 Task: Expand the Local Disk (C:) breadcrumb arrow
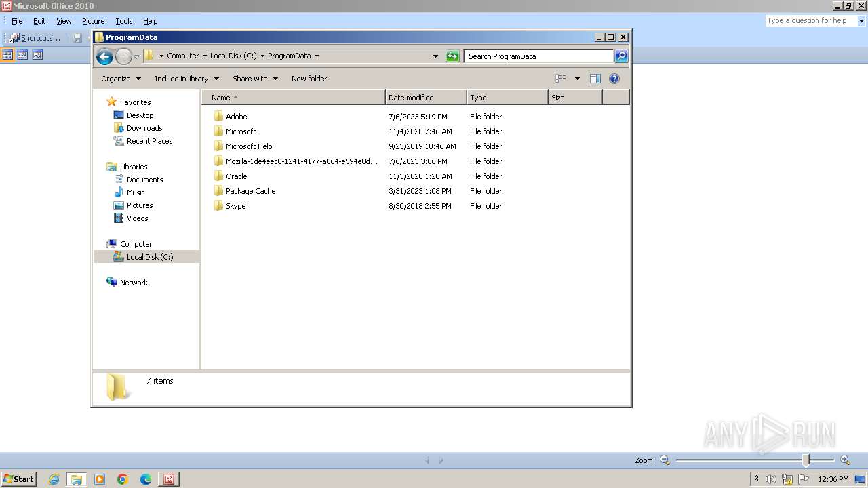(x=262, y=56)
